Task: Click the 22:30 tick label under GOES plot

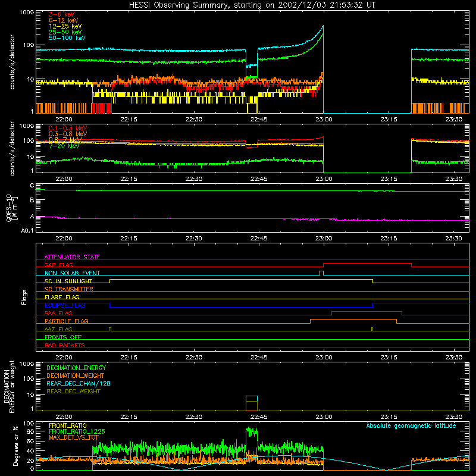Action: pos(194,239)
